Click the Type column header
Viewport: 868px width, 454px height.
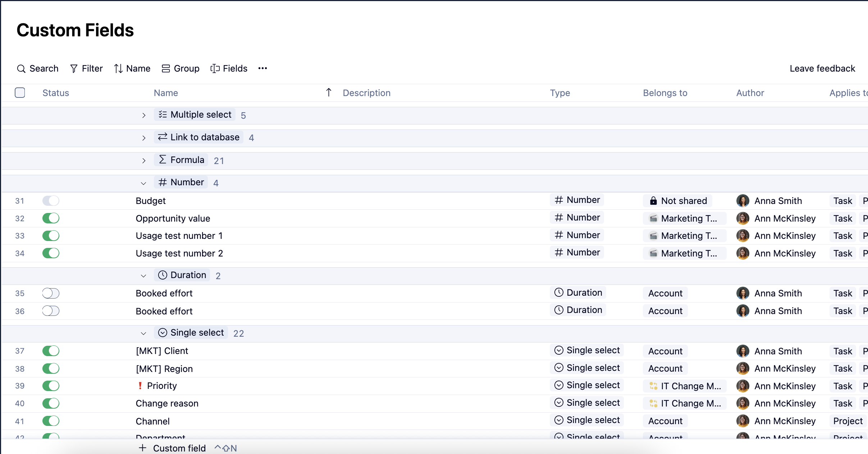click(560, 93)
